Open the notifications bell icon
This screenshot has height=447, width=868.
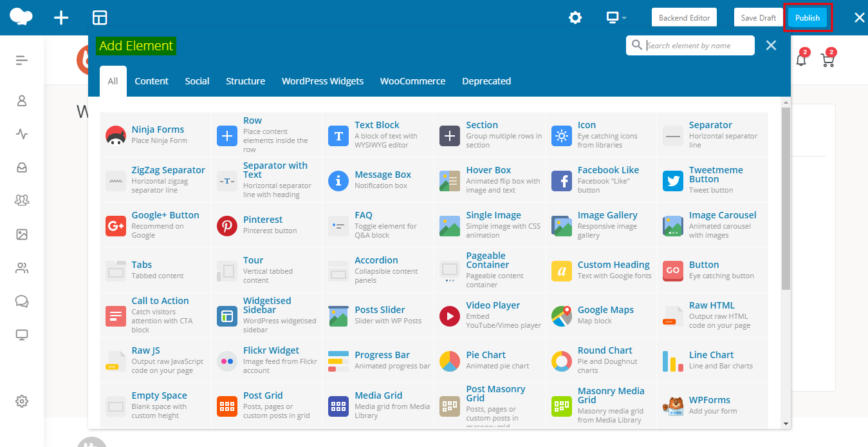[801, 60]
